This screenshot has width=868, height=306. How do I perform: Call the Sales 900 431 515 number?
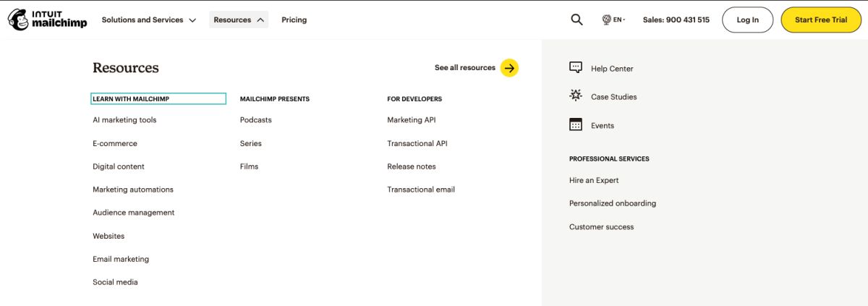pyautogui.click(x=676, y=20)
